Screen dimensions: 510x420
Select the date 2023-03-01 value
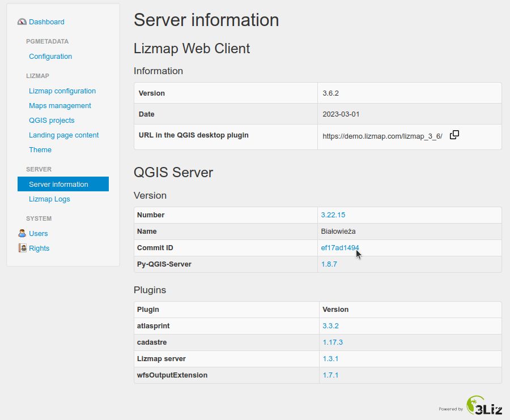pyautogui.click(x=341, y=114)
